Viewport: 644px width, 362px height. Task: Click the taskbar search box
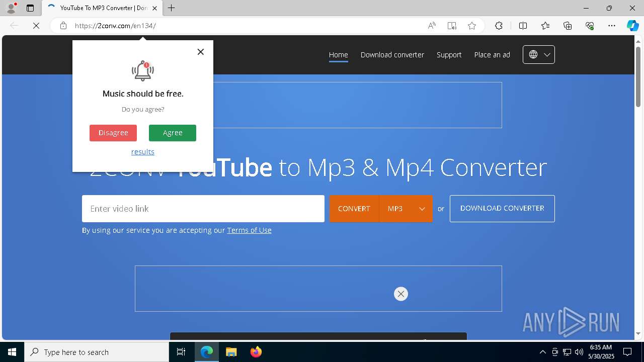pyautogui.click(x=97, y=352)
